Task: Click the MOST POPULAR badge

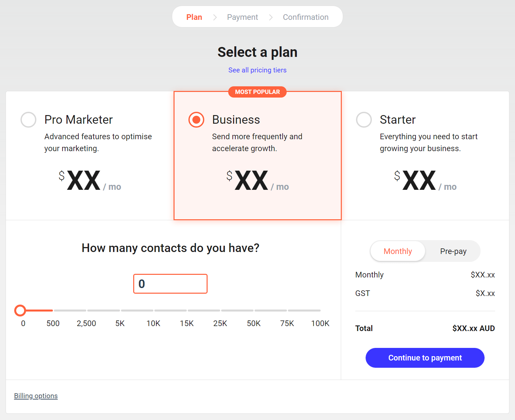Action: 257,92
